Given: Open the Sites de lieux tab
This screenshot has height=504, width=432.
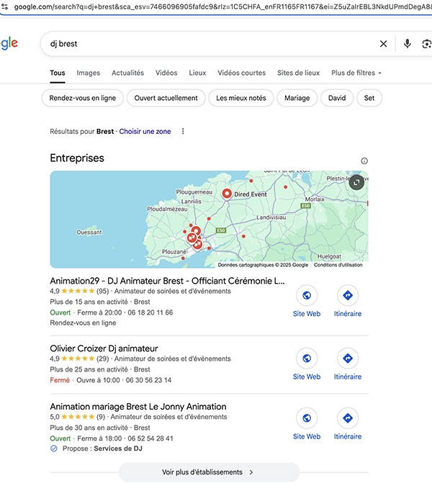Looking at the screenshot, I should [298, 73].
